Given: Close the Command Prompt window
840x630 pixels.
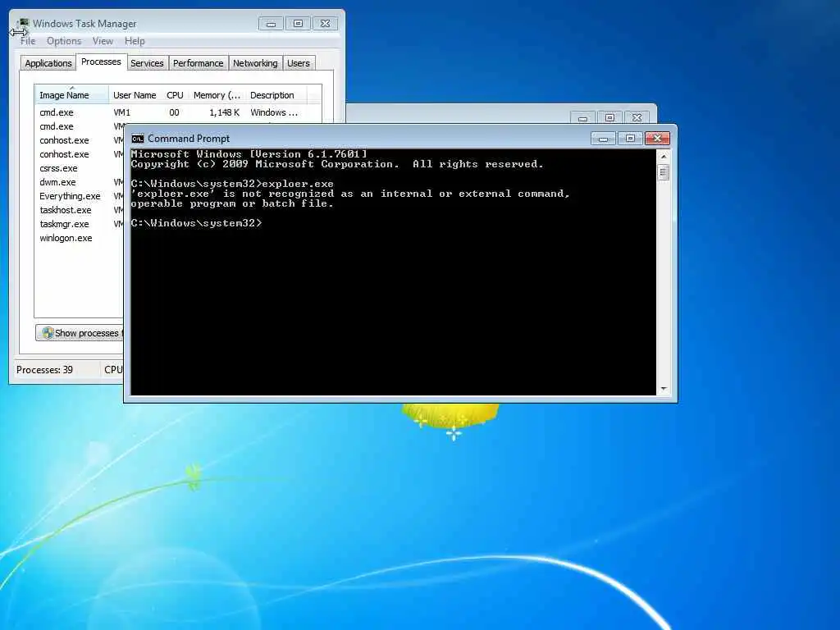Looking at the screenshot, I should pos(657,139).
